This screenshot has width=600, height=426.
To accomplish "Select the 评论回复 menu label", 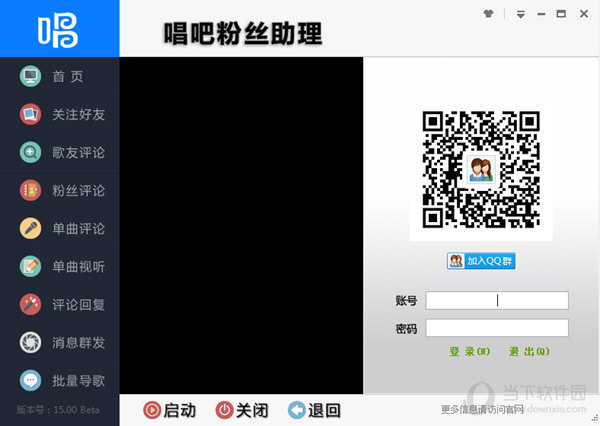I will pos(78,305).
